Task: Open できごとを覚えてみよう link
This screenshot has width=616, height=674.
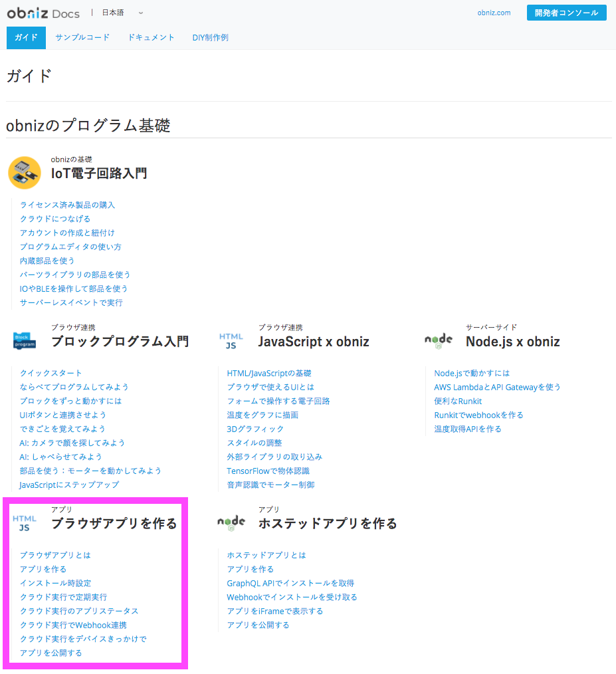Action: tap(62, 429)
